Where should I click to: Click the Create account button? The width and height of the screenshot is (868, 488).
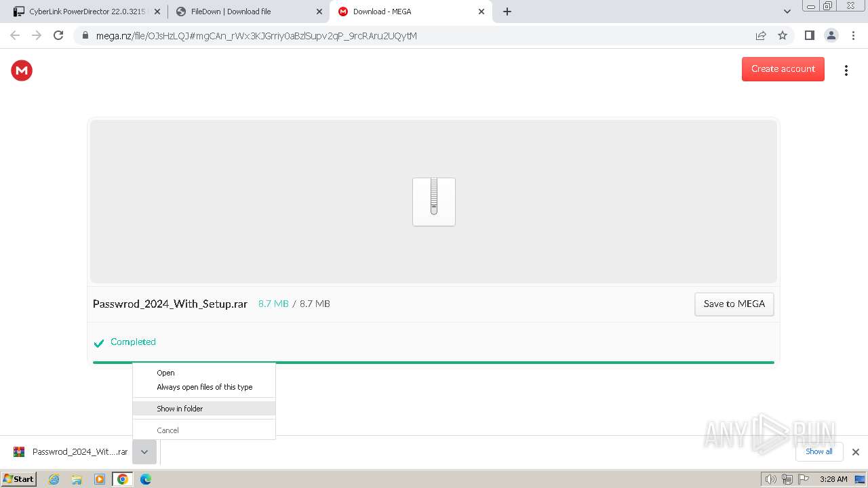[783, 68]
